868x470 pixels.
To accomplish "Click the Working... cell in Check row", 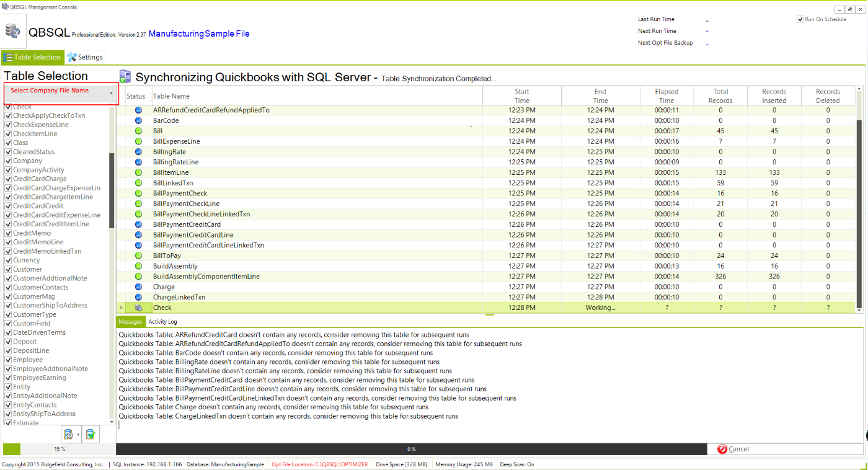I will point(600,308).
